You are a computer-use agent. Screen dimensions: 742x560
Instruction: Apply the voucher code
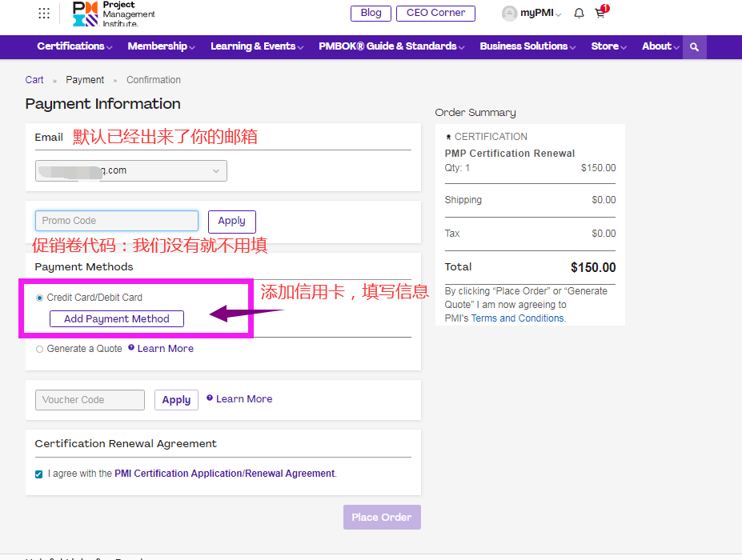tap(176, 400)
